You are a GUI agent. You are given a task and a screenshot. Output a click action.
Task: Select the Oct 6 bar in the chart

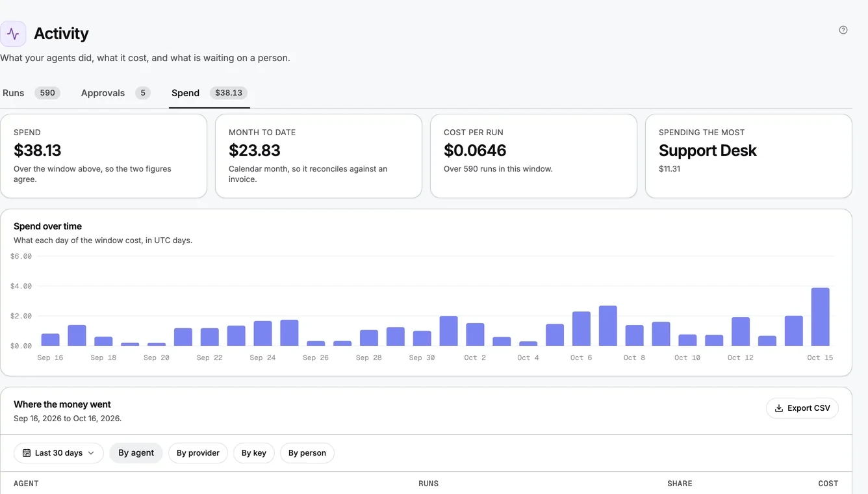pos(581,329)
